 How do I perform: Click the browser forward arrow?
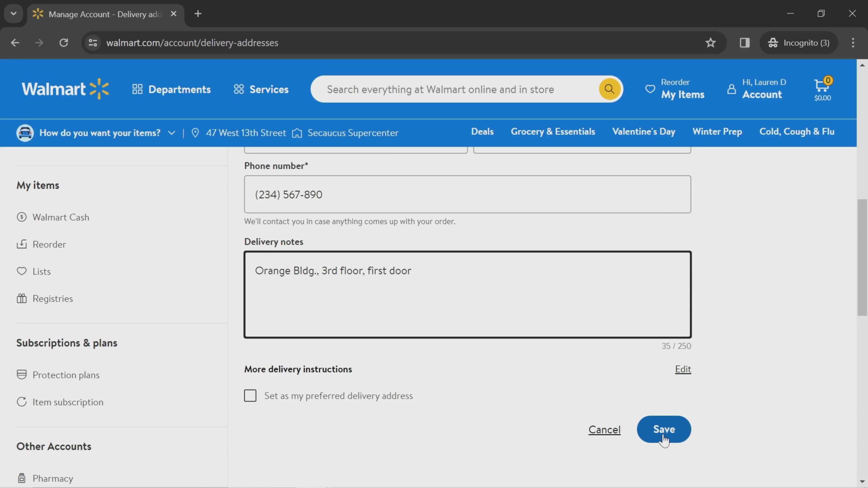pyautogui.click(x=39, y=43)
